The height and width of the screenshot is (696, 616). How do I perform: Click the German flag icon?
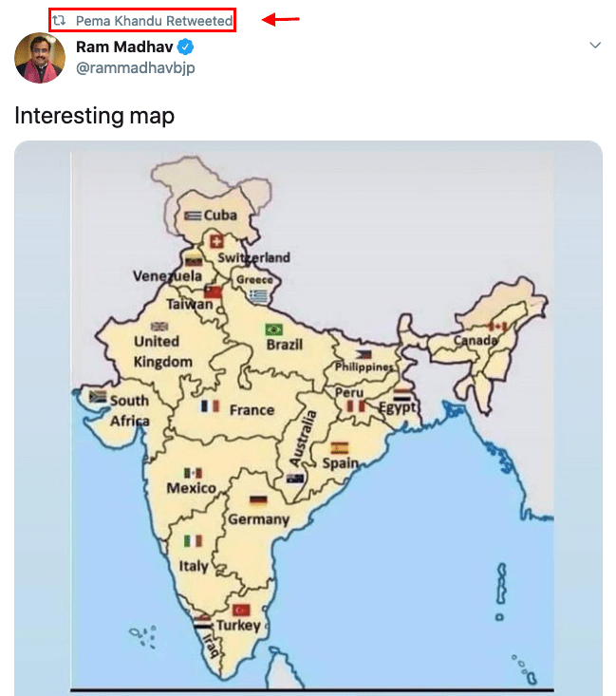point(258,500)
